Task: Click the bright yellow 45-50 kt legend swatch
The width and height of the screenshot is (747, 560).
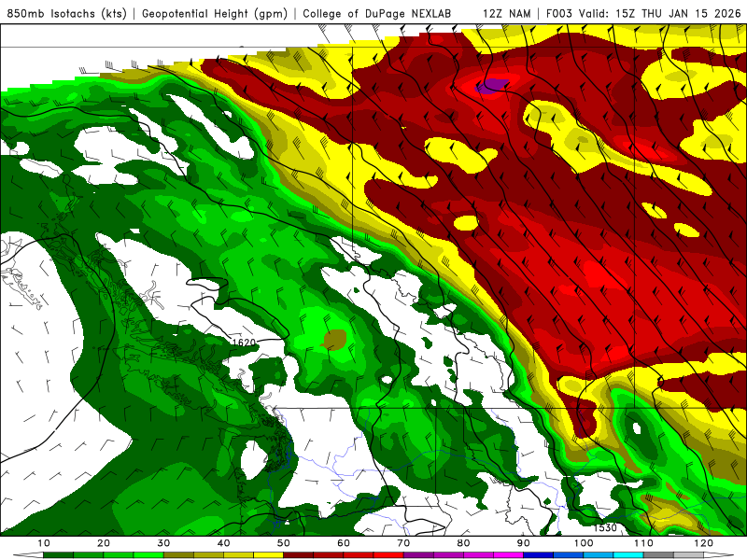Action: click(x=268, y=555)
